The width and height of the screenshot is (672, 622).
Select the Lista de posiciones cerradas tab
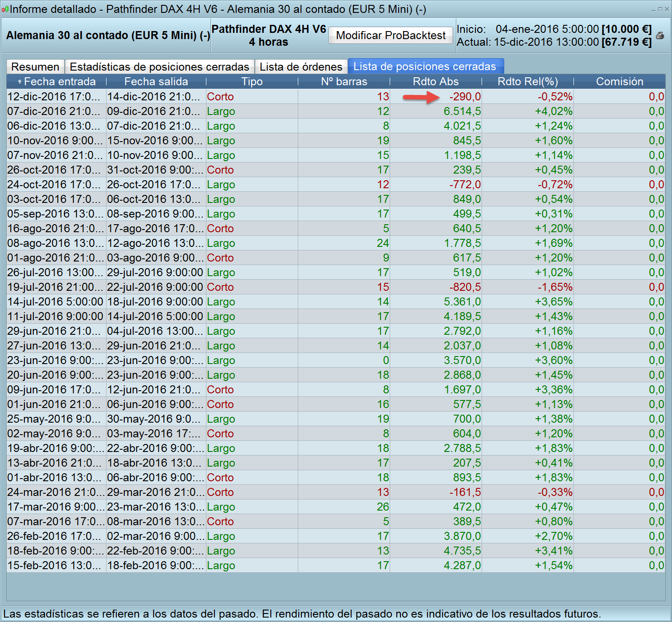pos(425,66)
